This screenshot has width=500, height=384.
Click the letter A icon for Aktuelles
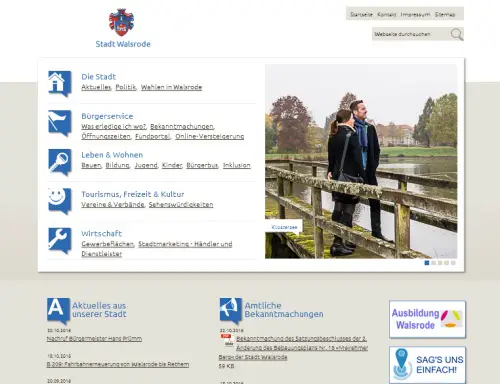[58, 311]
